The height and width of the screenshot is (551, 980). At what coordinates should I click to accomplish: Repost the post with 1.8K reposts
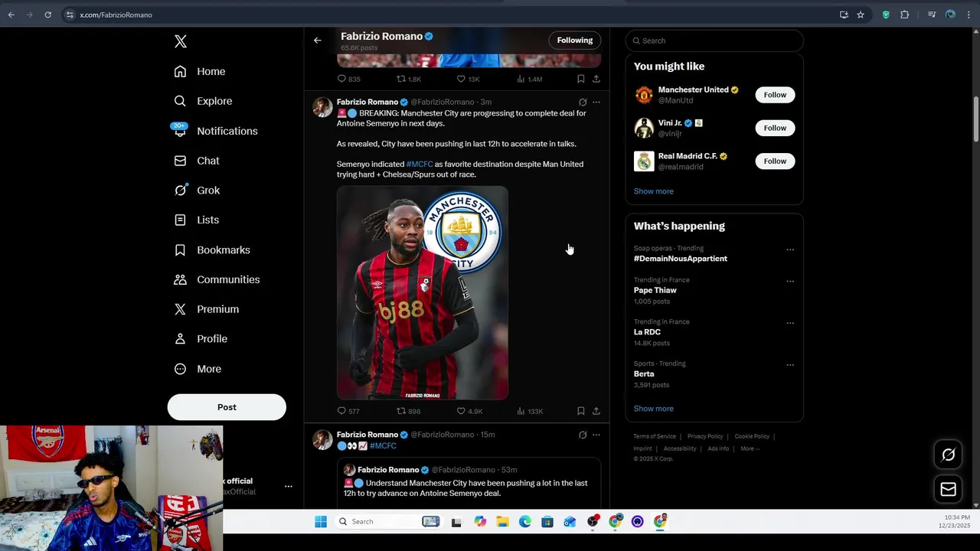pos(408,79)
